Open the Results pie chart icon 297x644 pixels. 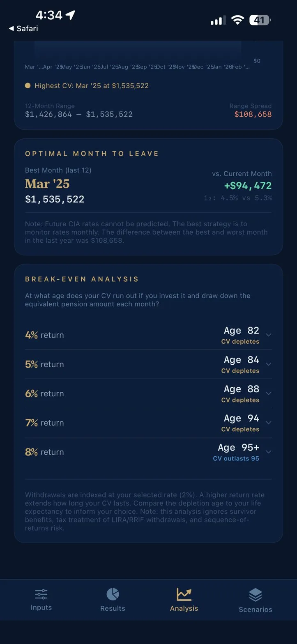(112, 593)
